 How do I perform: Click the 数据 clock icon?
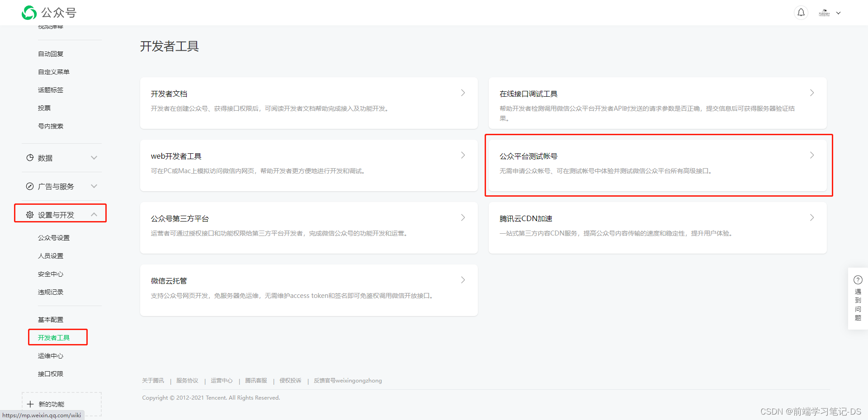point(30,158)
